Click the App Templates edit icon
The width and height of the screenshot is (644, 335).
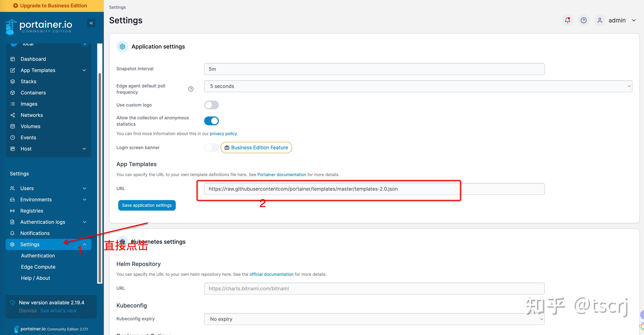(13, 70)
